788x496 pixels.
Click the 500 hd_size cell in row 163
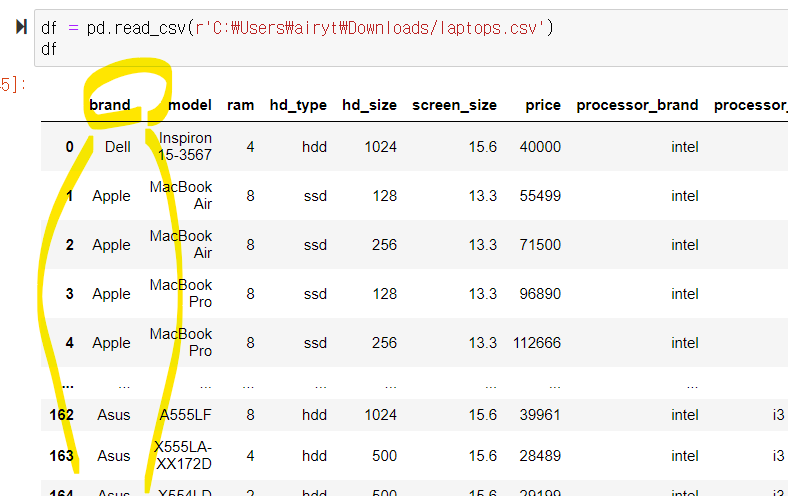tap(384, 456)
